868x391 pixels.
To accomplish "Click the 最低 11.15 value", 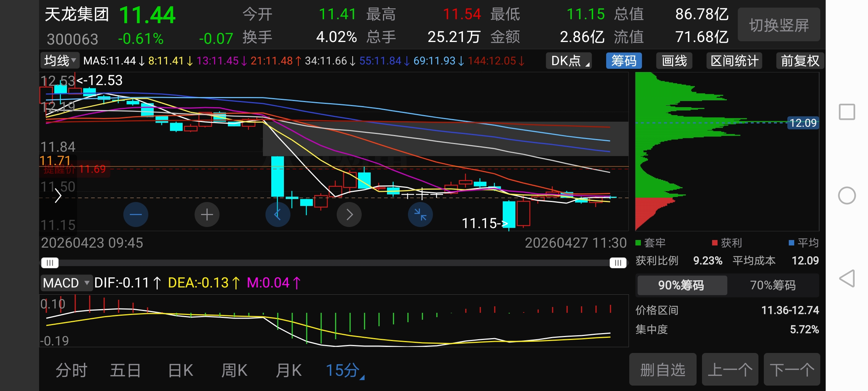I will 586,14.
